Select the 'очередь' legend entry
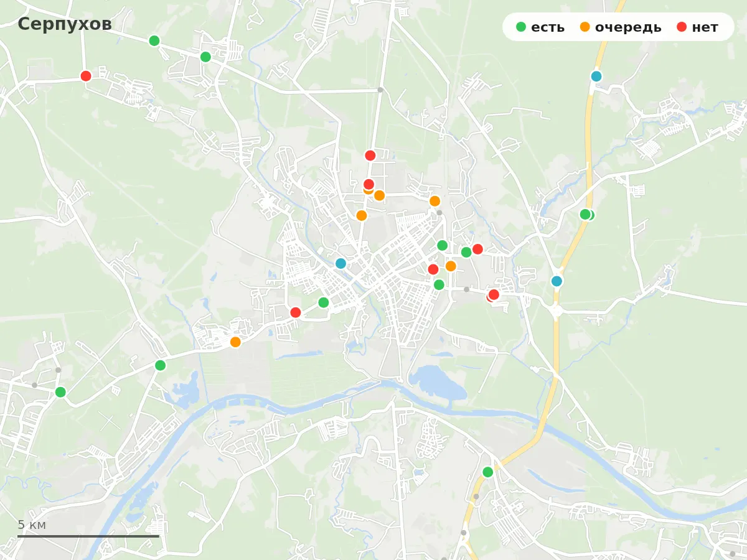This screenshot has height=560, width=747. (x=621, y=27)
